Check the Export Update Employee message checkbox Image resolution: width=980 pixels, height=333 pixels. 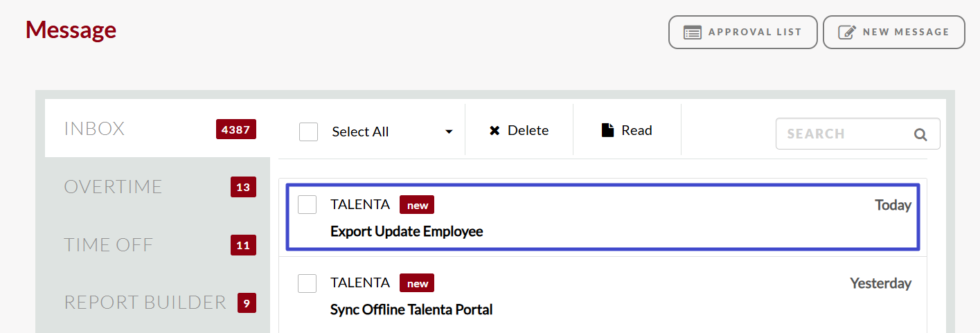coord(307,205)
